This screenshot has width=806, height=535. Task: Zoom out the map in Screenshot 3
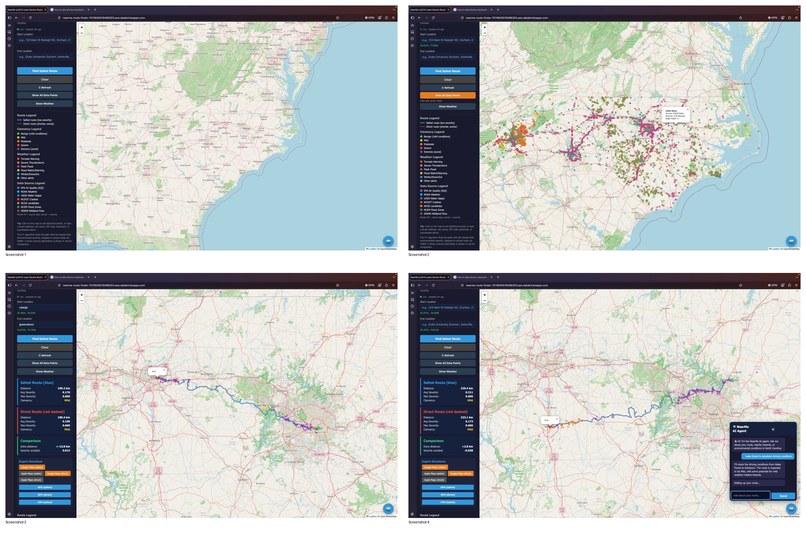82,300
